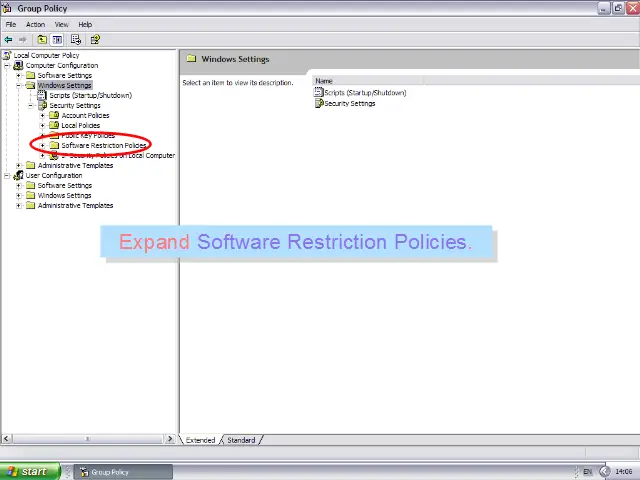The width and height of the screenshot is (640, 480).
Task: Click the Export List toolbar icon
Action: 76,40
